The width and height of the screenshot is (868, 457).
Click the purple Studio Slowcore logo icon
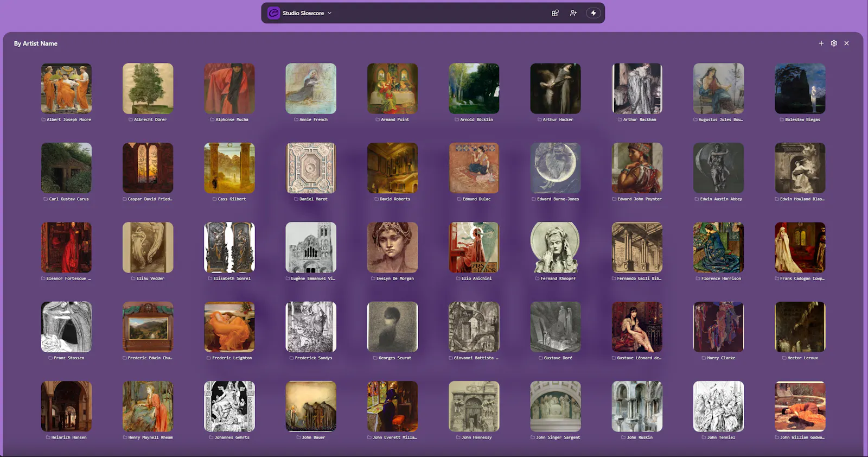(274, 13)
